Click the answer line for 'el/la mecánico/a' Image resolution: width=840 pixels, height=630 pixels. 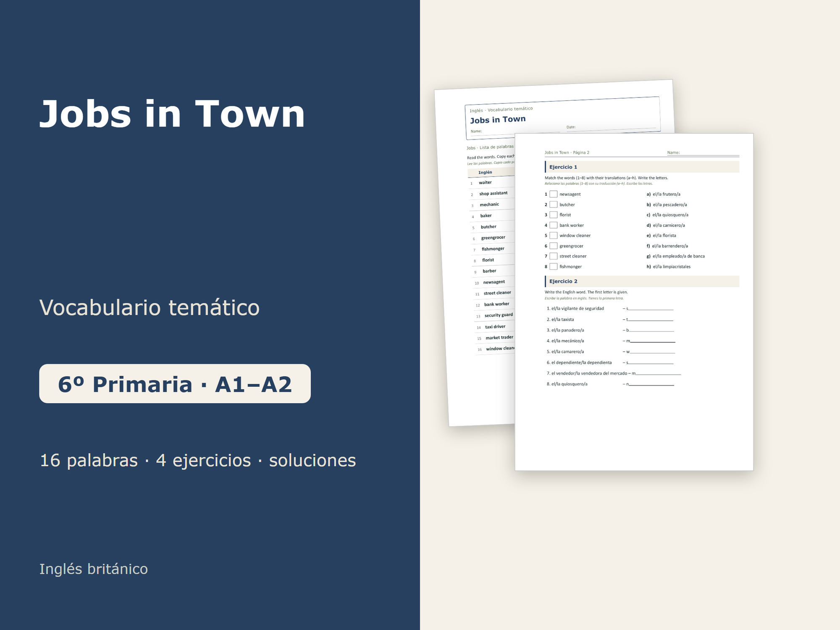653,341
